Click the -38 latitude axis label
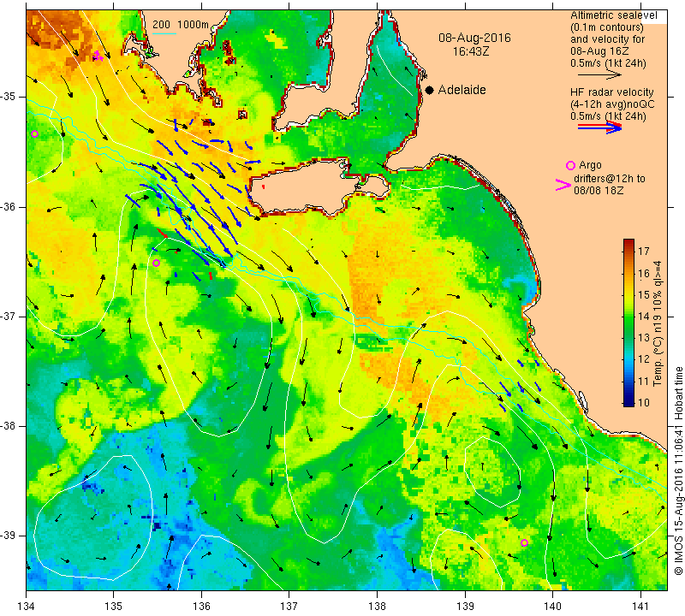The image size is (685, 616). click(10, 426)
